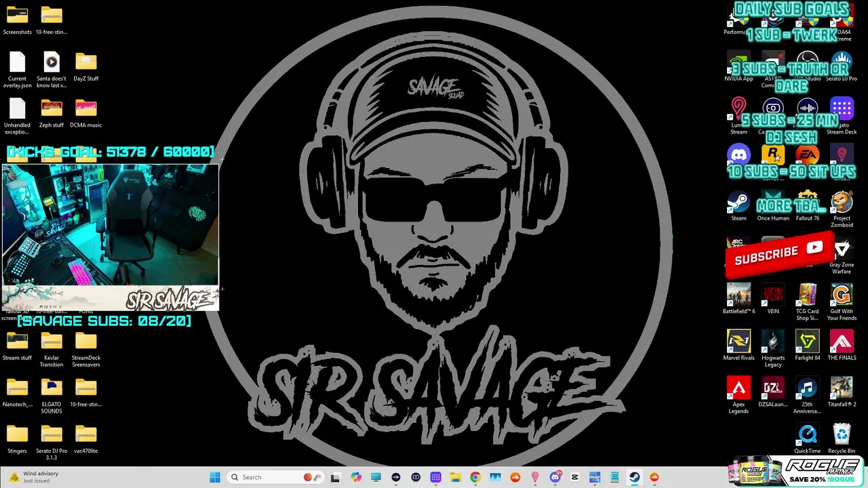This screenshot has width=868, height=488.
Task: Launch Copilot from the taskbar
Action: (x=356, y=477)
